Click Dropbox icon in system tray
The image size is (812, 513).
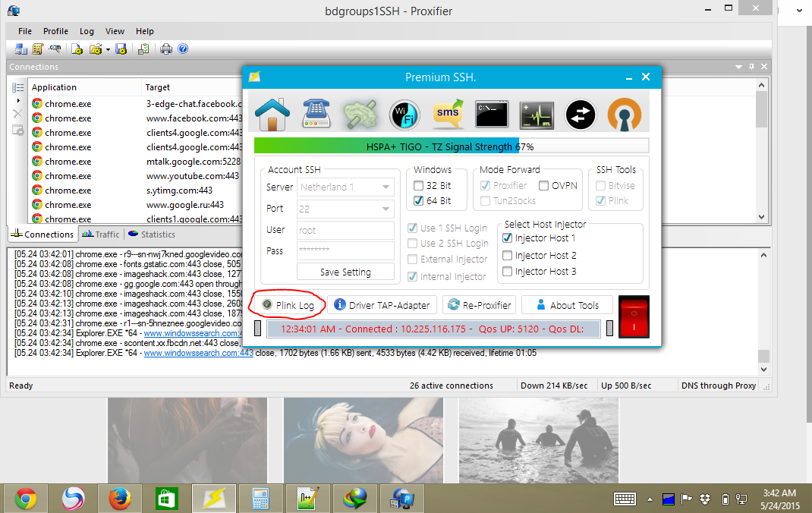705,499
